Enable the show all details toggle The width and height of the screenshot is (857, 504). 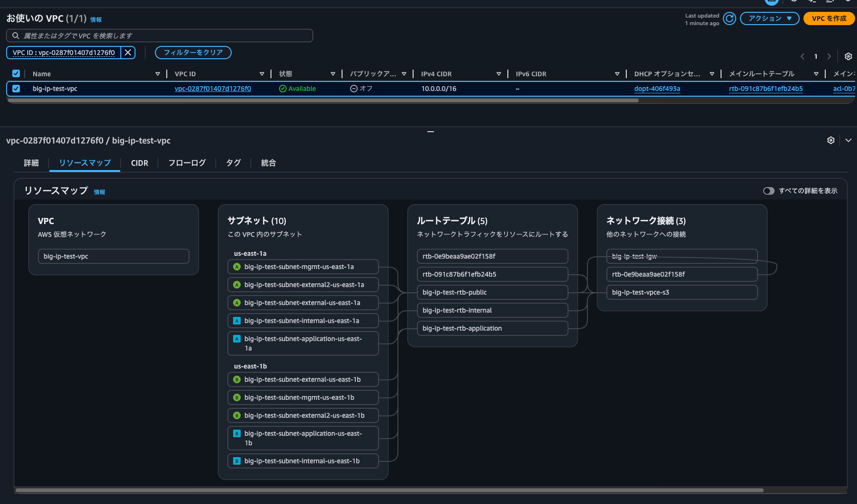point(768,191)
